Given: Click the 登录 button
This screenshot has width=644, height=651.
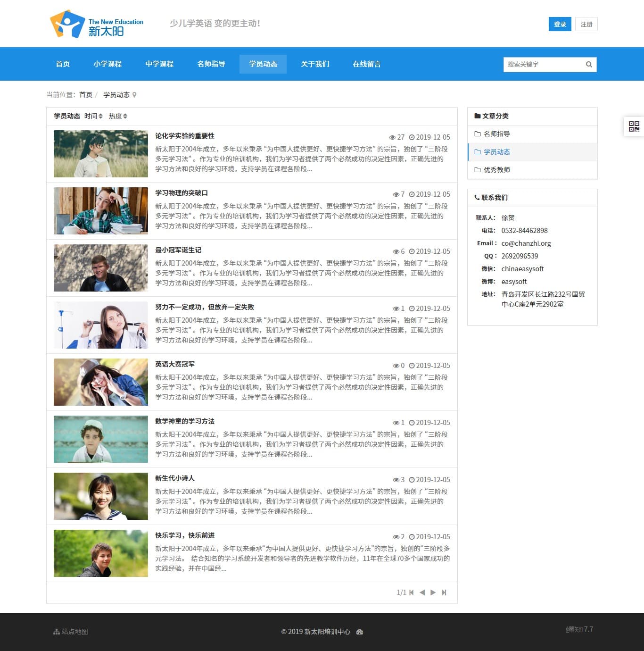Looking at the screenshot, I should tap(560, 24).
